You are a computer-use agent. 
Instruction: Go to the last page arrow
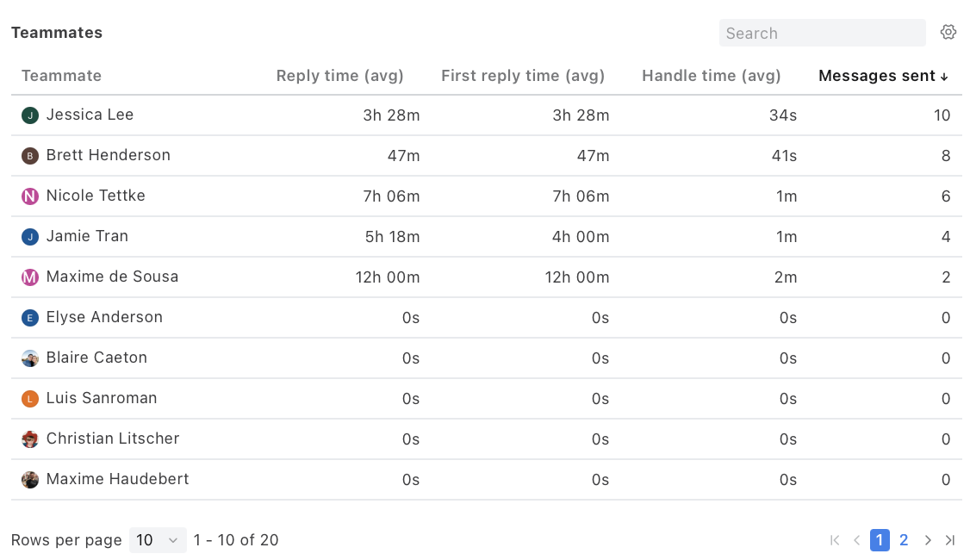tap(950, 540)
